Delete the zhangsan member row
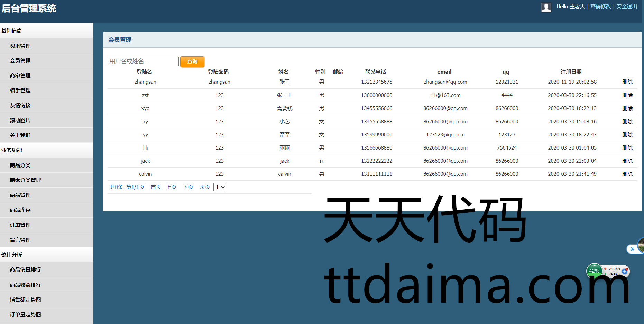This screenshot has height=324, width=644. (627, 82)
